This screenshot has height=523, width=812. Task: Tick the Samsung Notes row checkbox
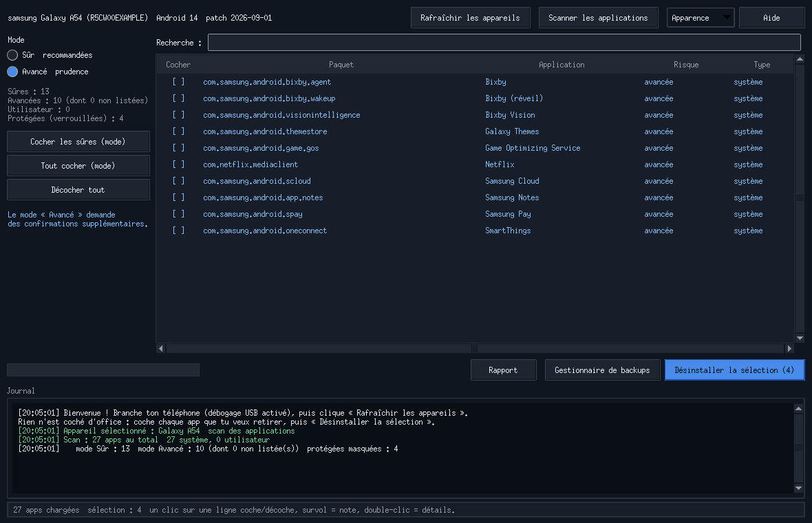(178, 198)
